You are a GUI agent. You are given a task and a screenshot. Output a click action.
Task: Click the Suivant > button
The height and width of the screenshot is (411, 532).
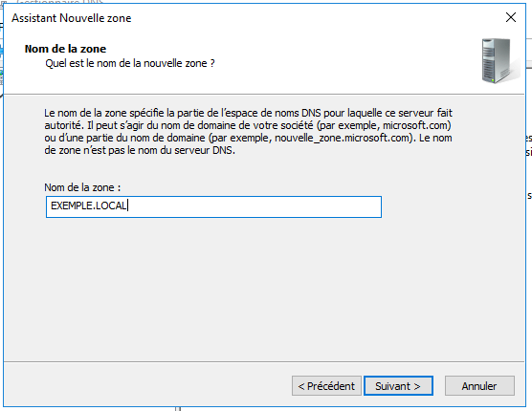point(398,385)
